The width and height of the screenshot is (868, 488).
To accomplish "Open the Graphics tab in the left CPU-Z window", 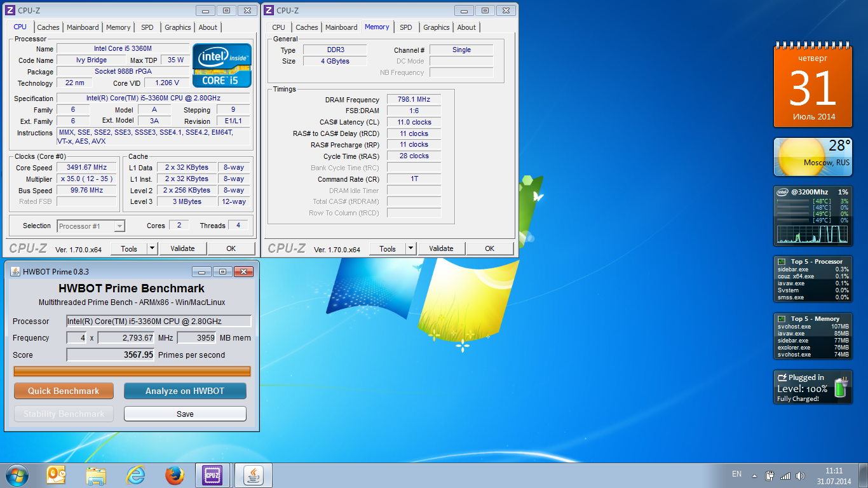I will [x=178, y=27].
